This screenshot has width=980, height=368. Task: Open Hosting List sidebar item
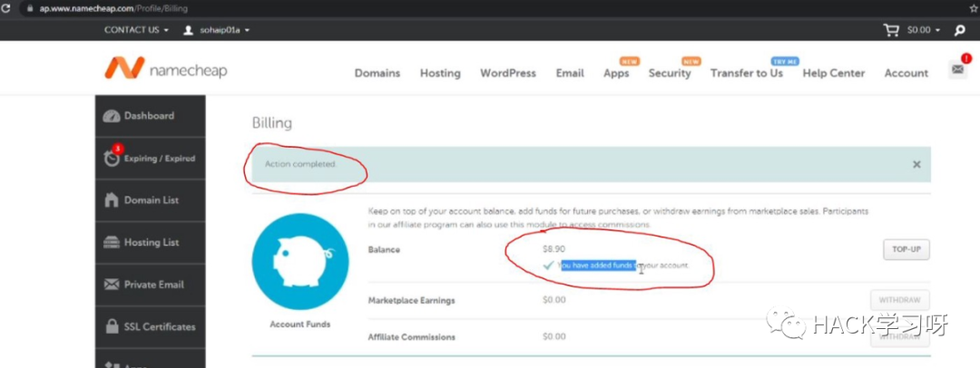pos(150,242)
